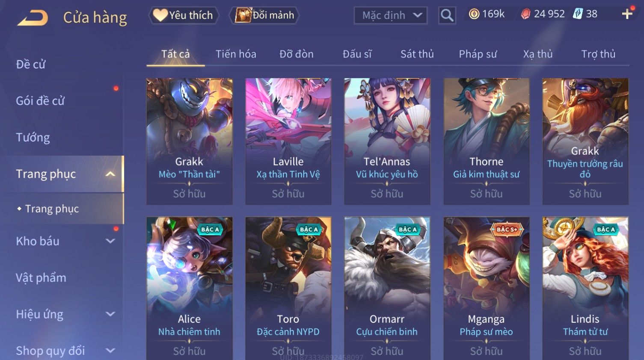The image size is (644, 360).
Task: Go to Tướng in the sidebar
Action: [33, 138]
